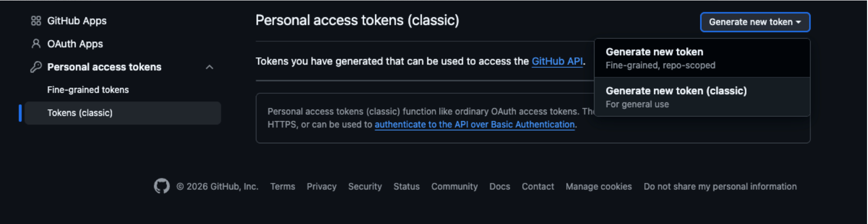Open the Basic Authentication API link

474,124
